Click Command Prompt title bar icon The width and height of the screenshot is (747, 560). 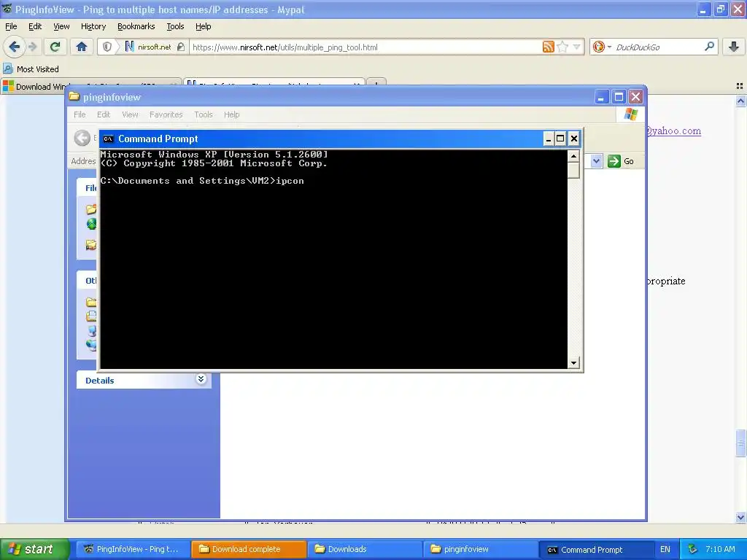(x=108, y=139)
